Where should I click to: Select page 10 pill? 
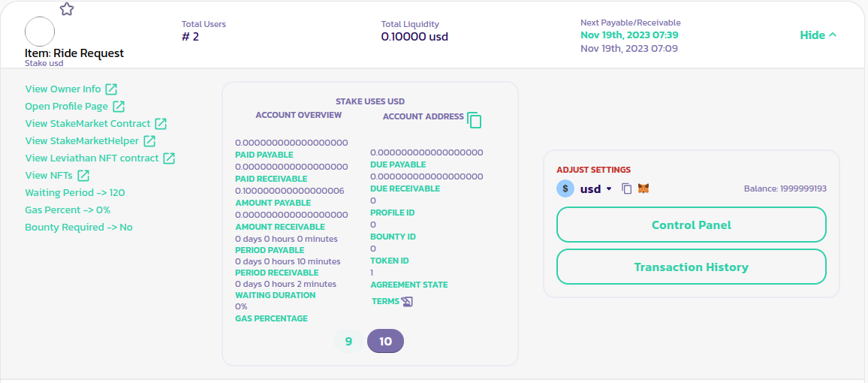[x=385, y=341]
